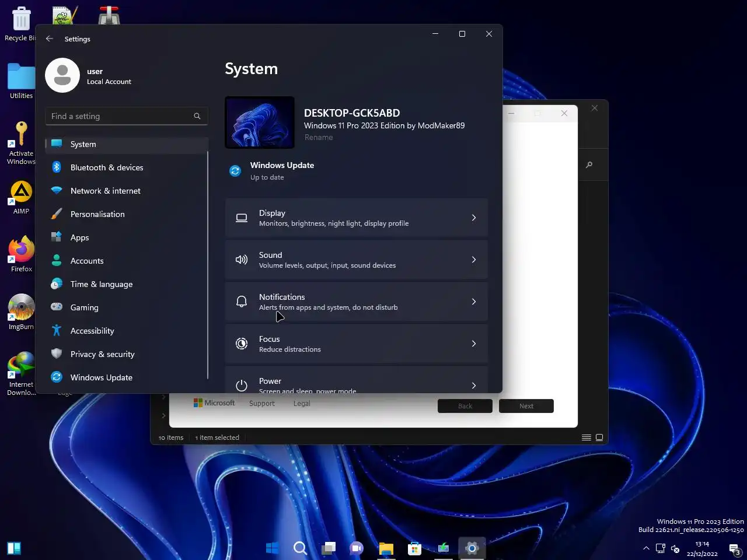
Task: Click Legal link in the background window
Action: [302, 403]
